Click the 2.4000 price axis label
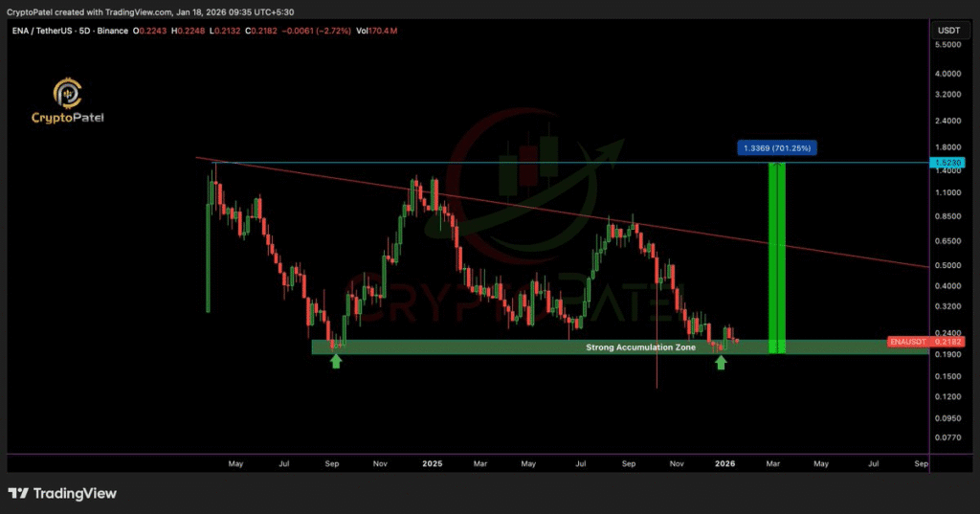The height and width of the screenshot is (514, 980). coord(947,121)
